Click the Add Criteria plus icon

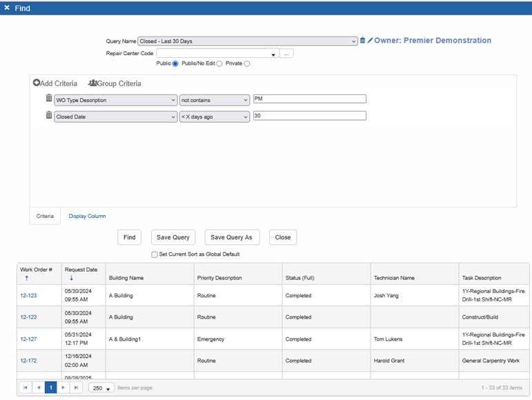coord(37,83)
